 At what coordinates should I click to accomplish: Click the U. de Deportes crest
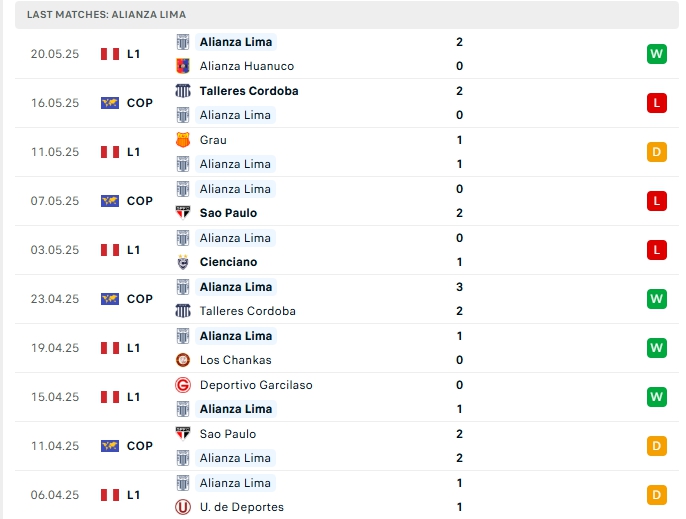pos(183,507)
